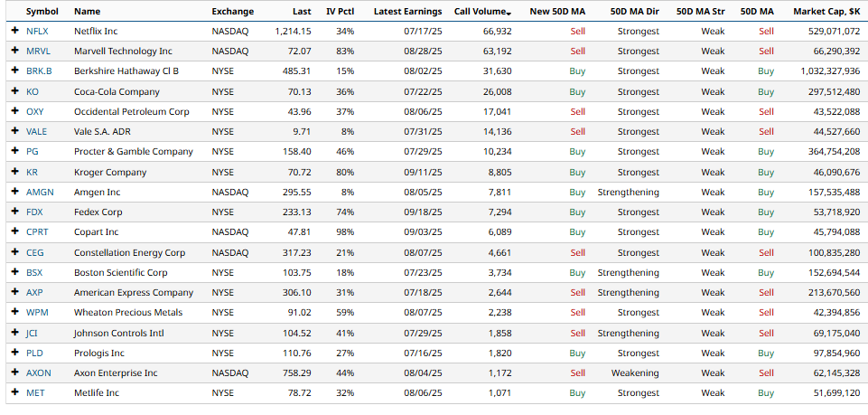868x415 pixels.
Task: Sort by Symbol column header
Action: pyautogui.click(x=42, y=11)
